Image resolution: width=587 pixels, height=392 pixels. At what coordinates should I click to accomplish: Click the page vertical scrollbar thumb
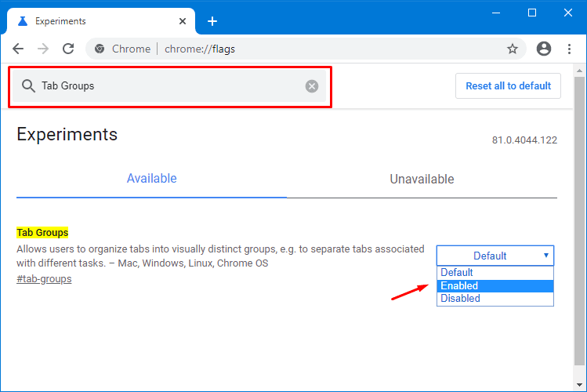579,221
